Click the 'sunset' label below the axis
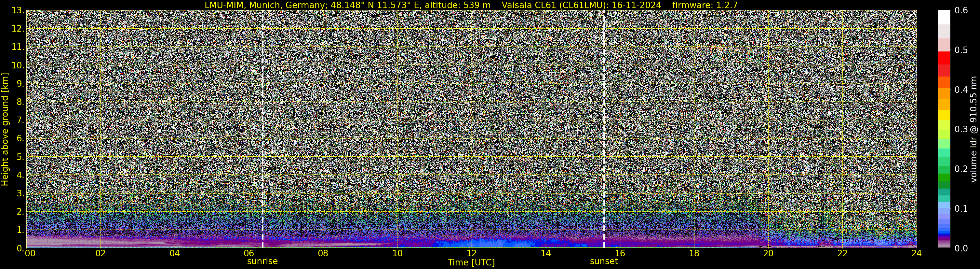Viewport: 980px width, 269px height. coord(604,262)
